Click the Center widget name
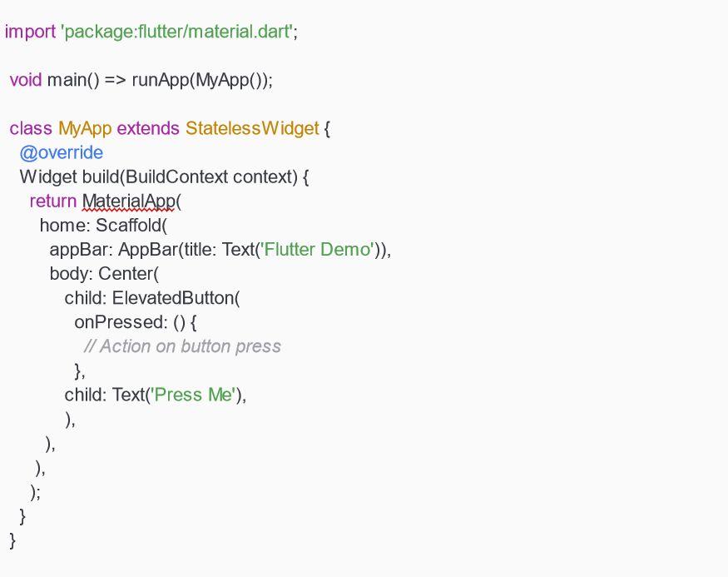 [x=126, y=274]
